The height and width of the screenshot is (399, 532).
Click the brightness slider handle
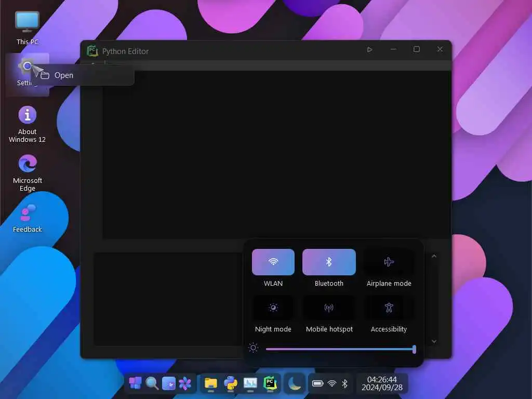point(414,349)
